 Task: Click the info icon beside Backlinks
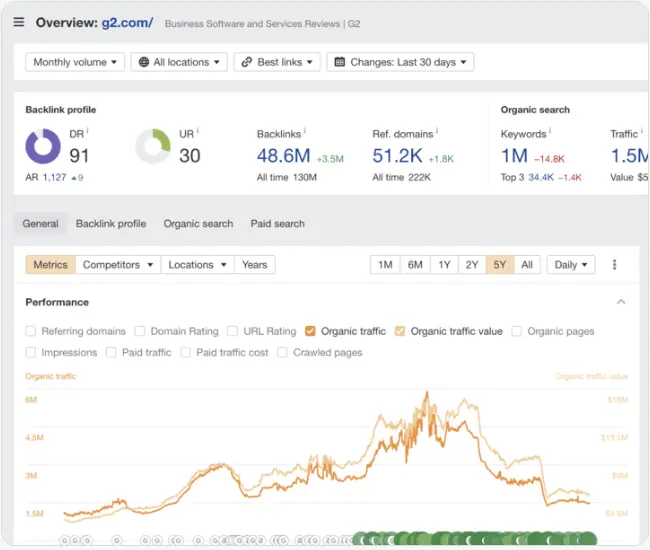(x=305, y=131)
